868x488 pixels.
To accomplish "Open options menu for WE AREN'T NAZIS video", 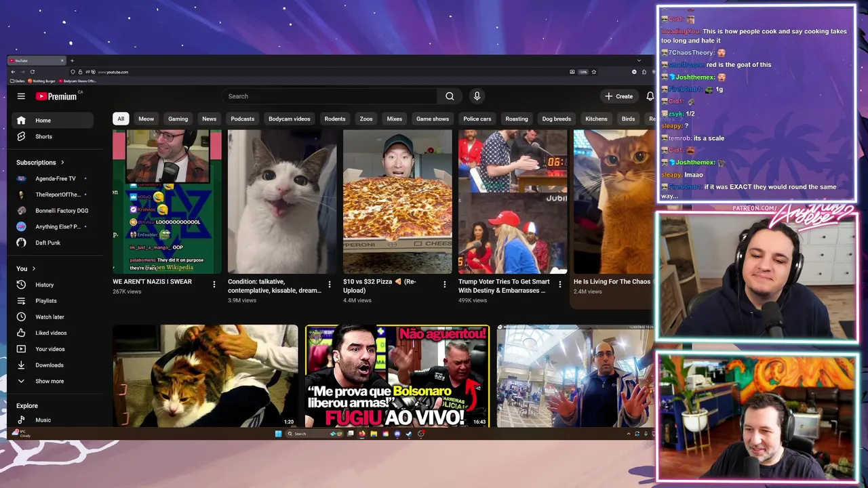I will 214,285.
